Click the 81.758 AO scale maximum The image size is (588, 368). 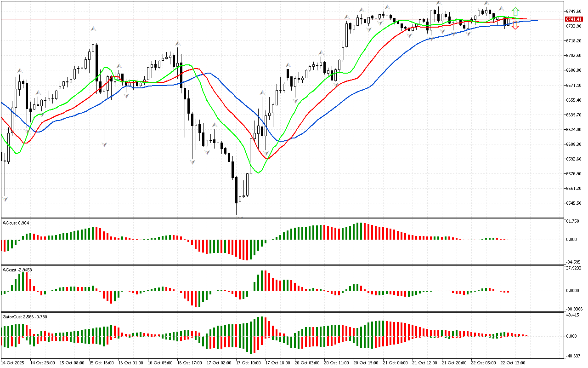point(573,221)
